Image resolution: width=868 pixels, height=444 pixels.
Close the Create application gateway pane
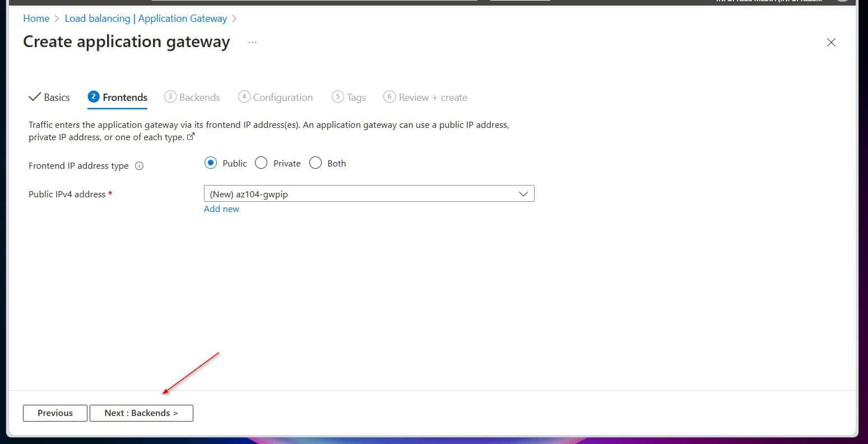click(x=831, y=43)
